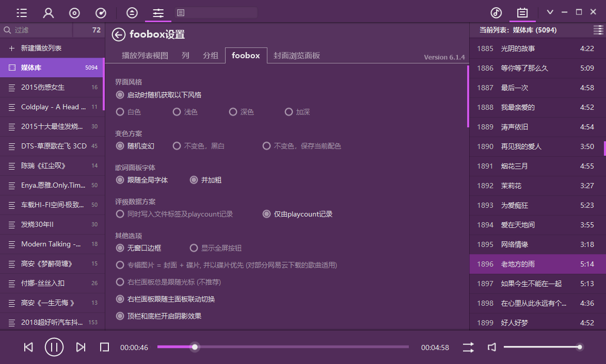This screenshot has width=606, height=364.
Task: Click the library icon beside 媒体库
Action: [12, 68]
